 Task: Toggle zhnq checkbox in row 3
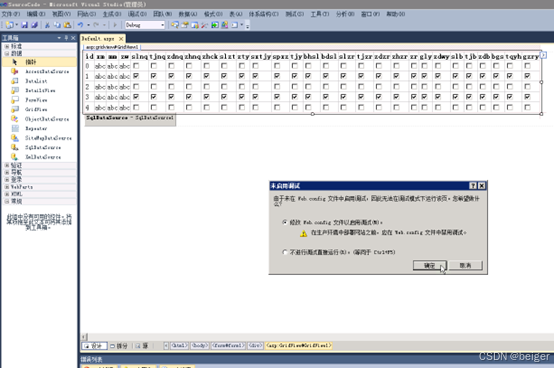click(189, 96)
